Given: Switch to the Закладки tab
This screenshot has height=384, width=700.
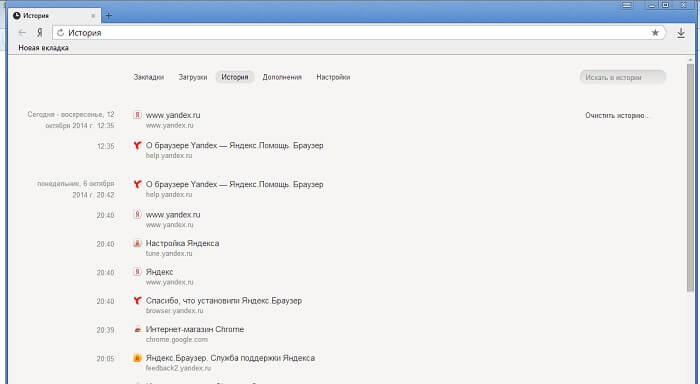Looking at the screenshot, I should [149, 77].
